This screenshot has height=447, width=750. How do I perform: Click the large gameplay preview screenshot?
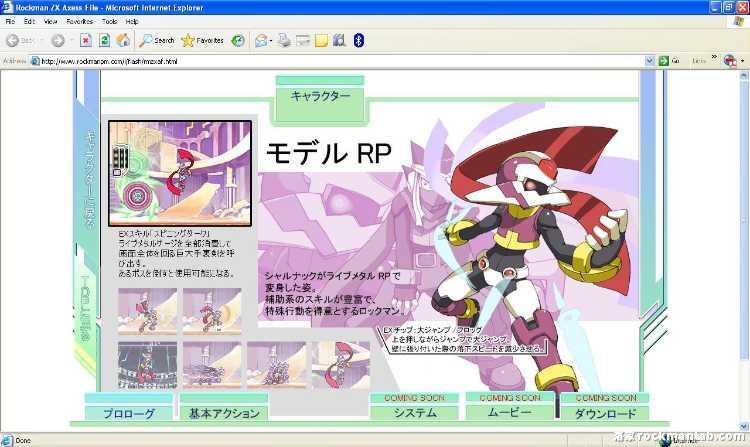pyautogui.click(x=180, y=173)
